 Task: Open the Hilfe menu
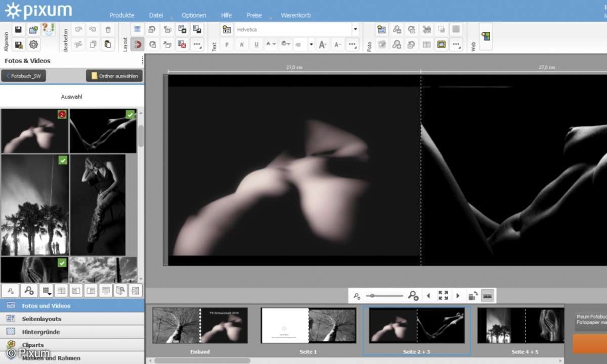[226, 15]
